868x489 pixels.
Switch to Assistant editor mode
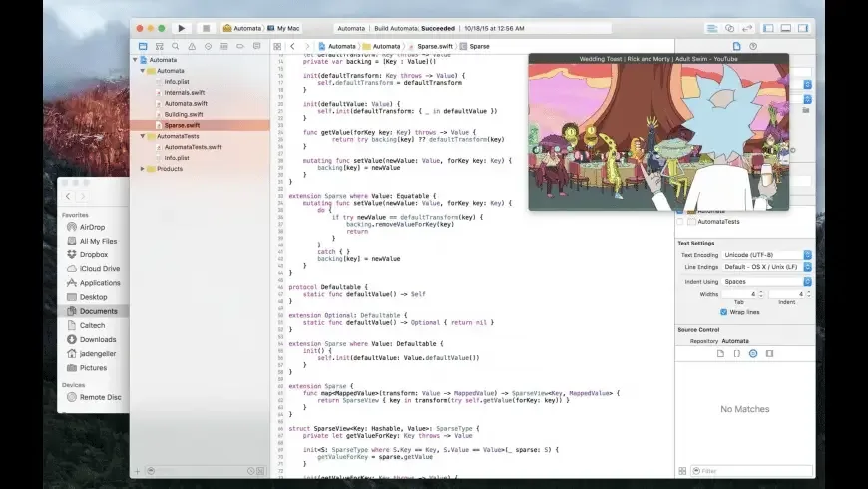click(729, 28)
